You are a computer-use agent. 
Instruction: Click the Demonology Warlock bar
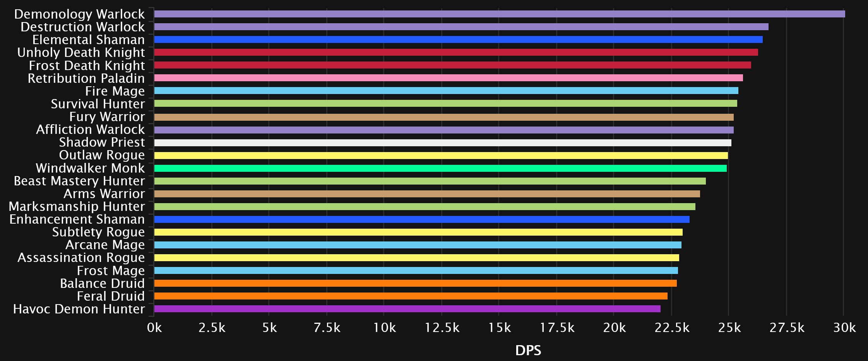coord(499,14)
